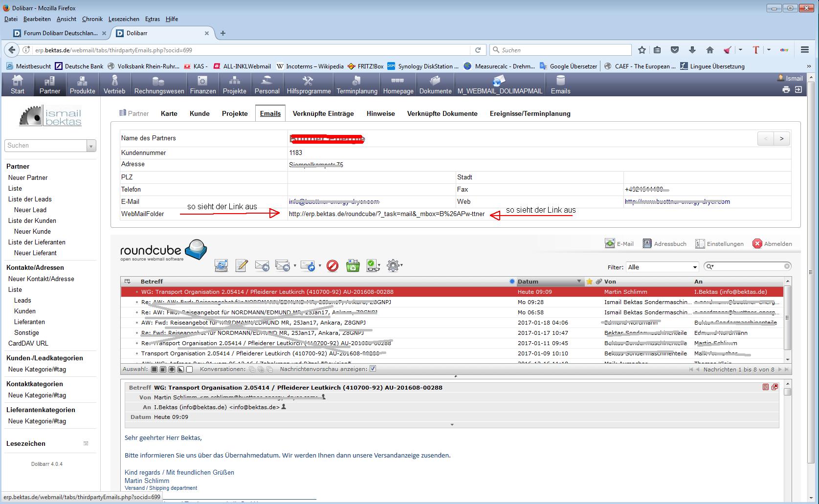Screen dimensions: 819x504
Task: Open Datum column sort arrow
Action: (579, 282)
